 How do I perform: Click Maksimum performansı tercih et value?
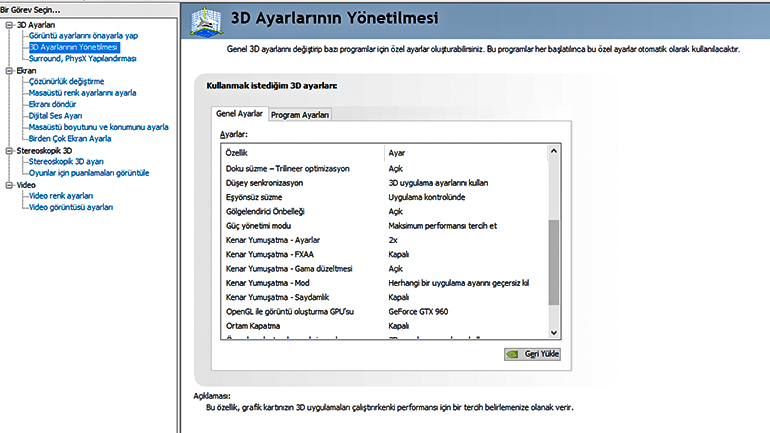click(x=442, y=226)
